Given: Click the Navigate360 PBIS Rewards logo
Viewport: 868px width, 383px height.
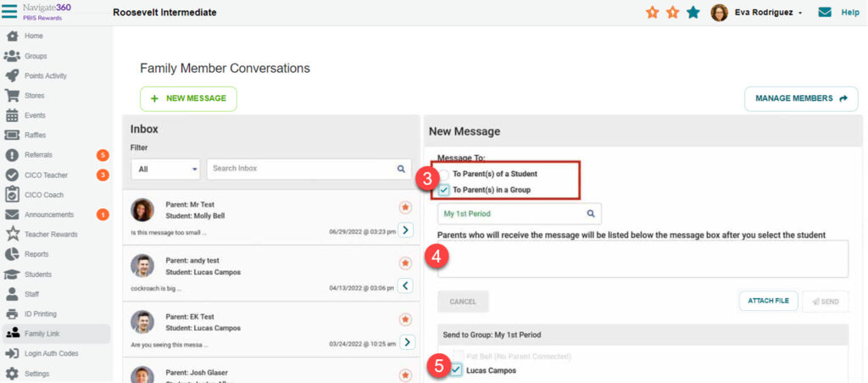Looking at the screenshot, I should [47, 12].
